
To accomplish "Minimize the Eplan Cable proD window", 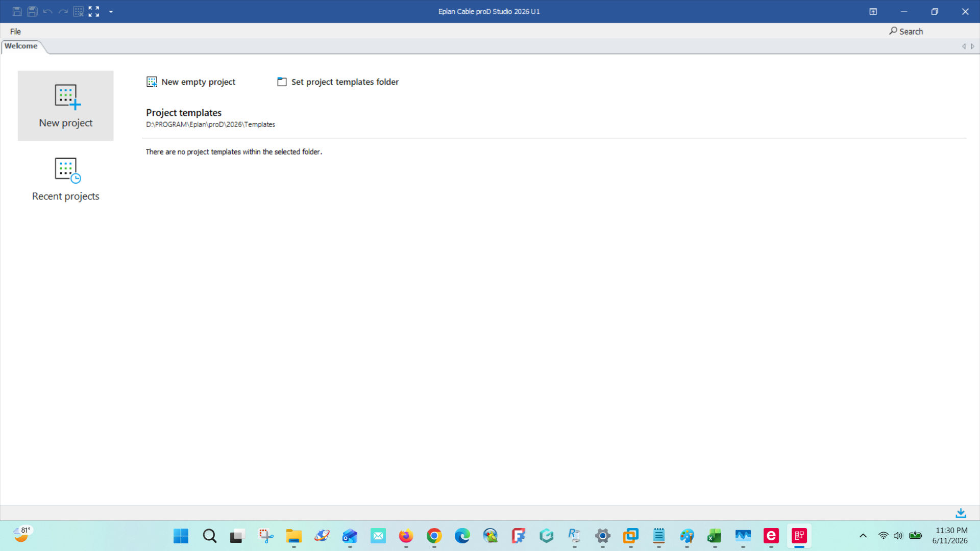I will 903,11.
